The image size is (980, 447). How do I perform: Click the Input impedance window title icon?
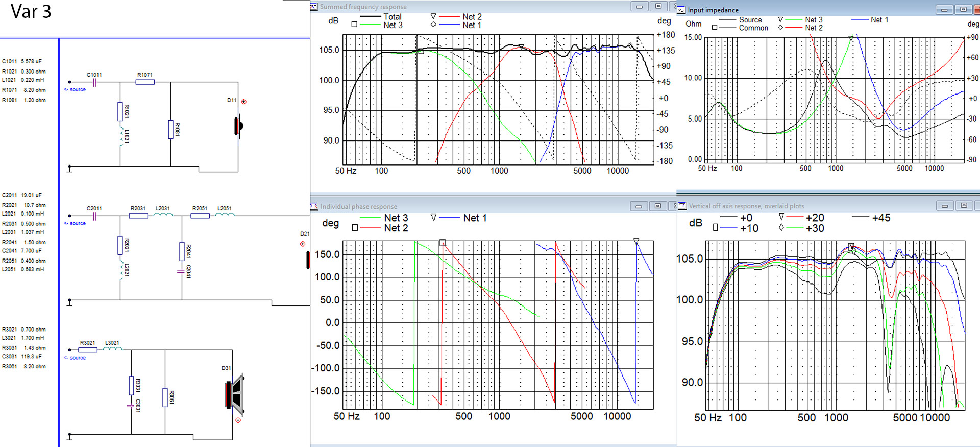coord(681,10)
